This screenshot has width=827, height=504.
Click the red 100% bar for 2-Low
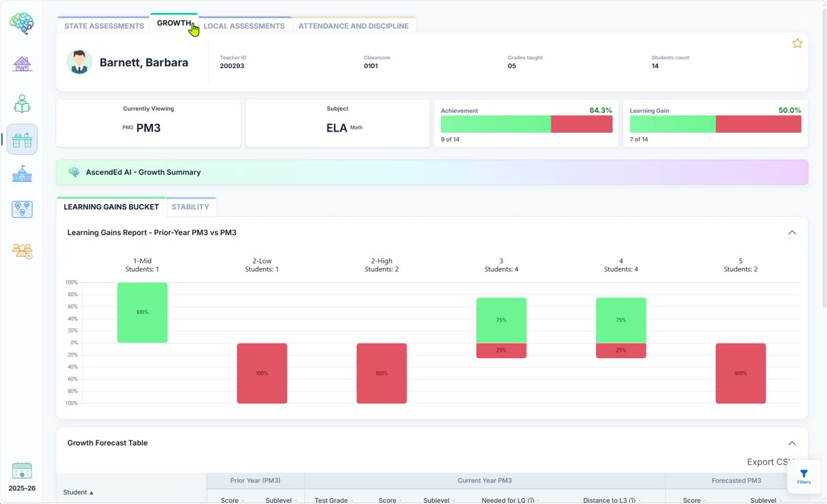[262, 373]
